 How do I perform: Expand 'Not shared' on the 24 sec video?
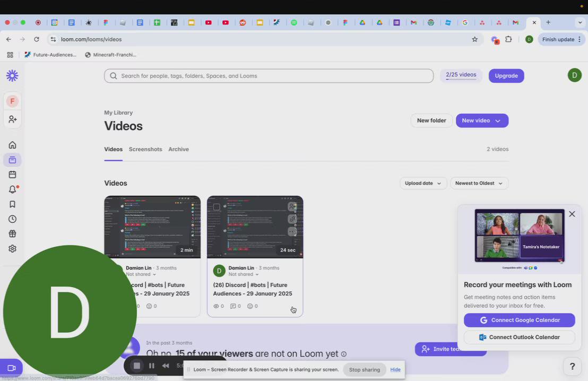click(244, 274)
